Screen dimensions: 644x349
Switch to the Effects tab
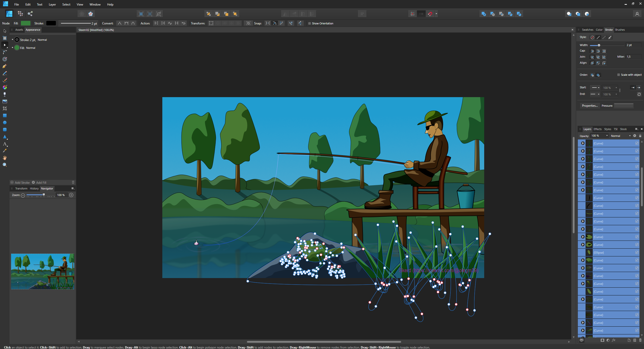click(x=597, y=129)
